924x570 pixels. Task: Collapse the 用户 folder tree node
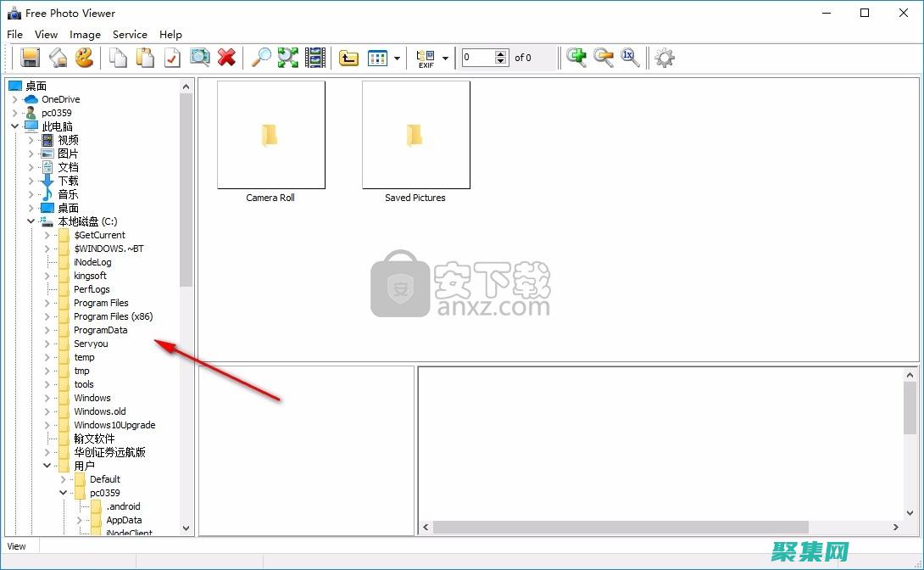[x=47, y=466]
